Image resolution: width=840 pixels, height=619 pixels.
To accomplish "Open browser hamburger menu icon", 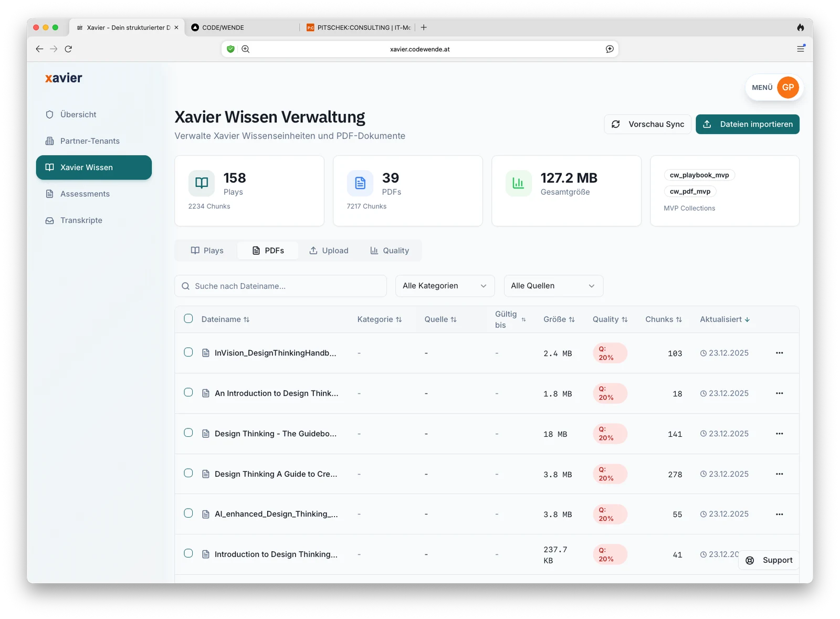I will click(x=800, y=49).
